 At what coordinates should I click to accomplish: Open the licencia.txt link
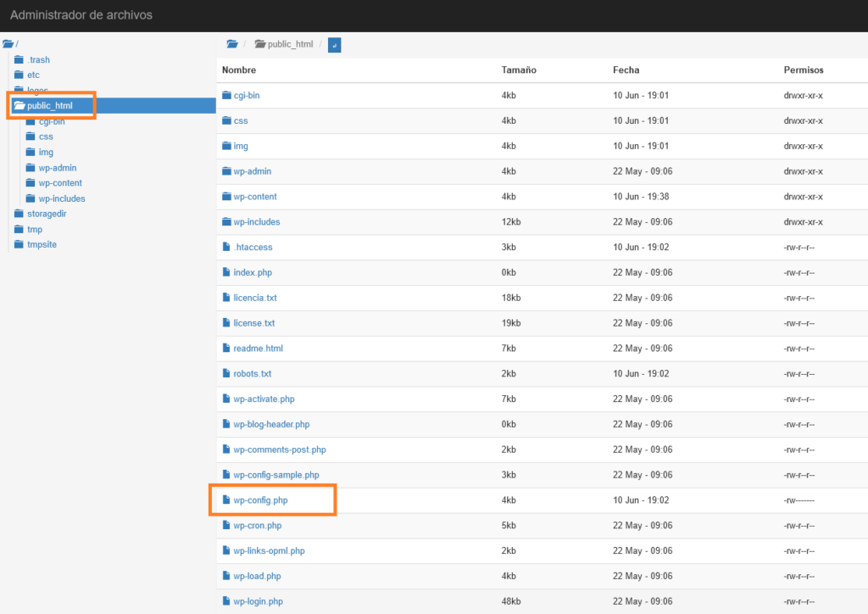254,297
